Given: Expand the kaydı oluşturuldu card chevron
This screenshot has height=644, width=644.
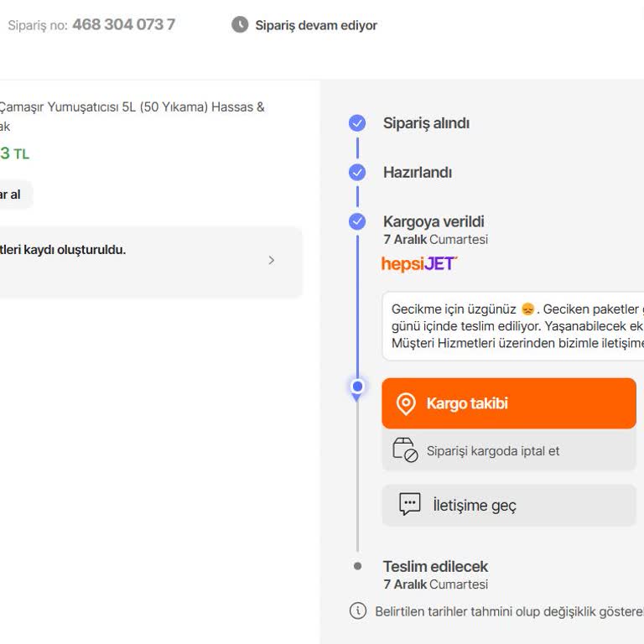Looking at the screenshot, I should tap(272, 261).
